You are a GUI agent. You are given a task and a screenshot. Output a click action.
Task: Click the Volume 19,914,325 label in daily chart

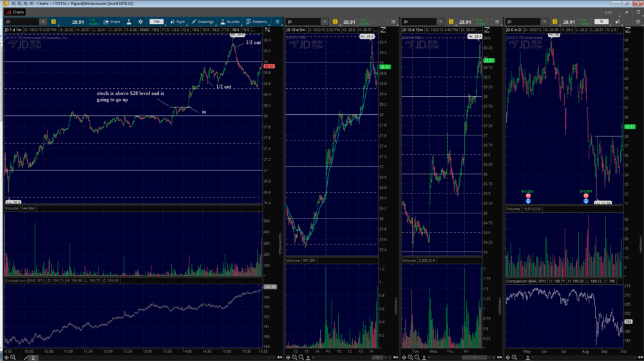click(524, 209)
